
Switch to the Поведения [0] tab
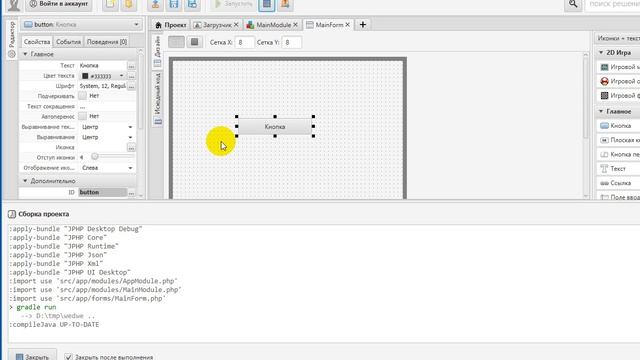(x=107, y=42)
